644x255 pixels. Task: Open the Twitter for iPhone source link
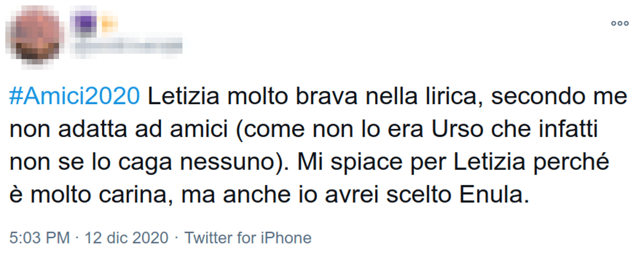click(x=248, y=237)
